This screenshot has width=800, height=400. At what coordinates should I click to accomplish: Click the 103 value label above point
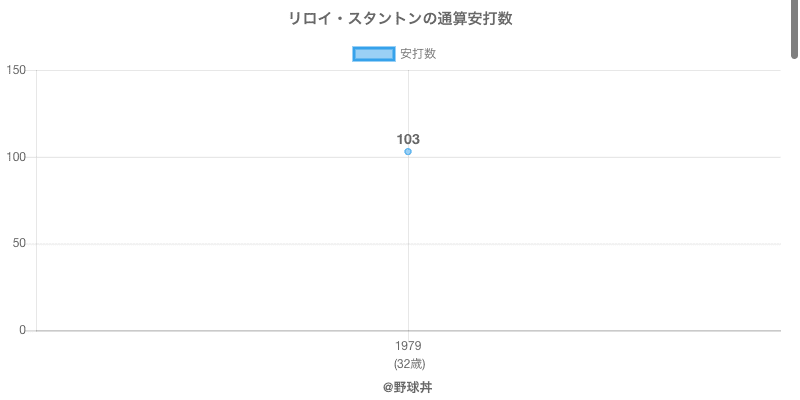(408, 139)
